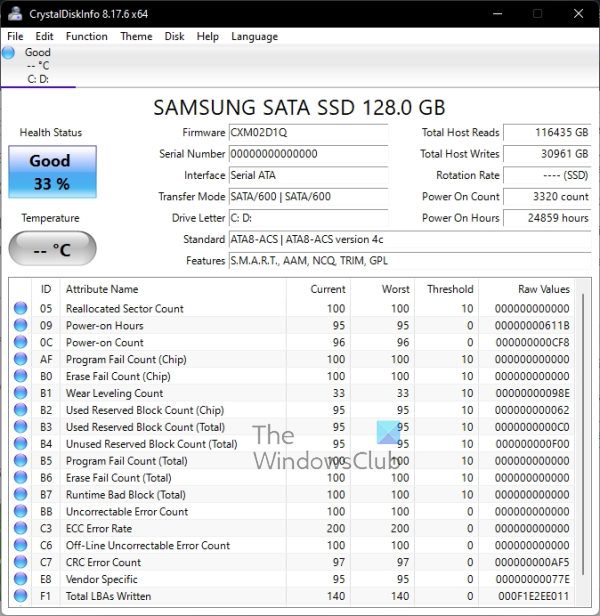
Task: Click the Transfer Mode field SATA/600
Action: coord(308,196)
